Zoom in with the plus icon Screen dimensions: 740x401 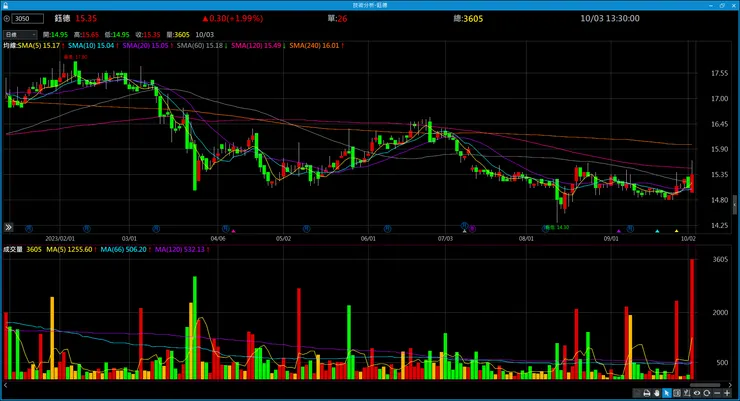(x=727, y=393)
